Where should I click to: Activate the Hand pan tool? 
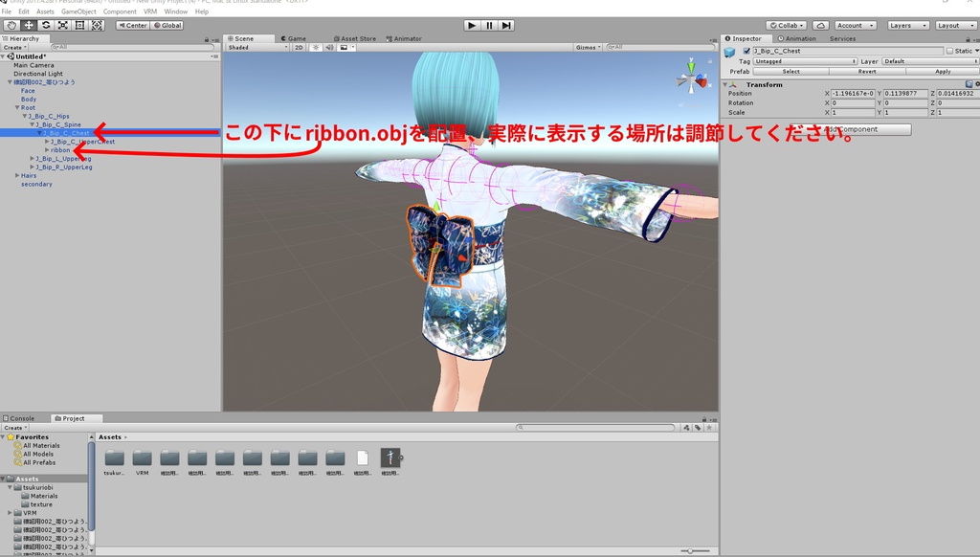click(x=12, y=26)
